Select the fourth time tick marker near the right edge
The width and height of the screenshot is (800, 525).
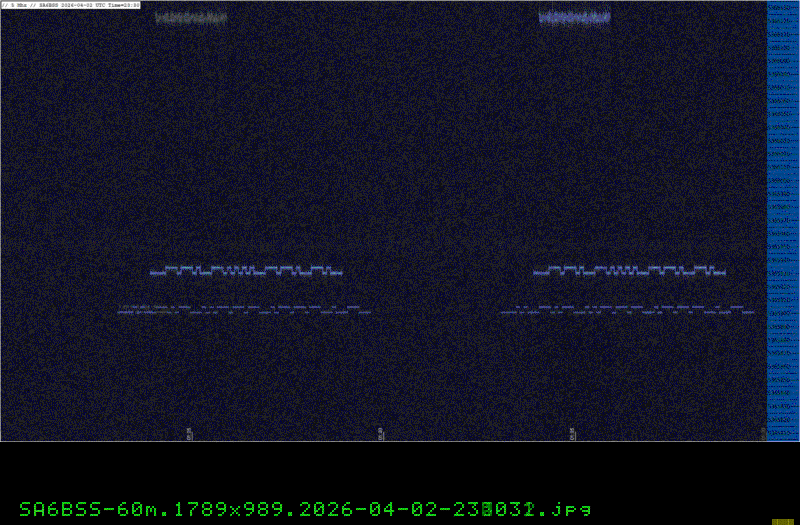click(x=763, y=433)
